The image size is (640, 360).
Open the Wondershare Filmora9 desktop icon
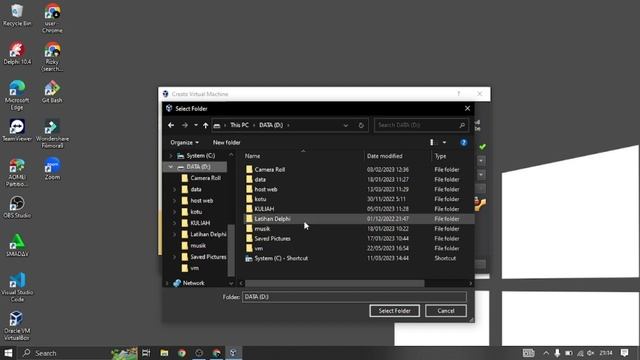(52, 133)
